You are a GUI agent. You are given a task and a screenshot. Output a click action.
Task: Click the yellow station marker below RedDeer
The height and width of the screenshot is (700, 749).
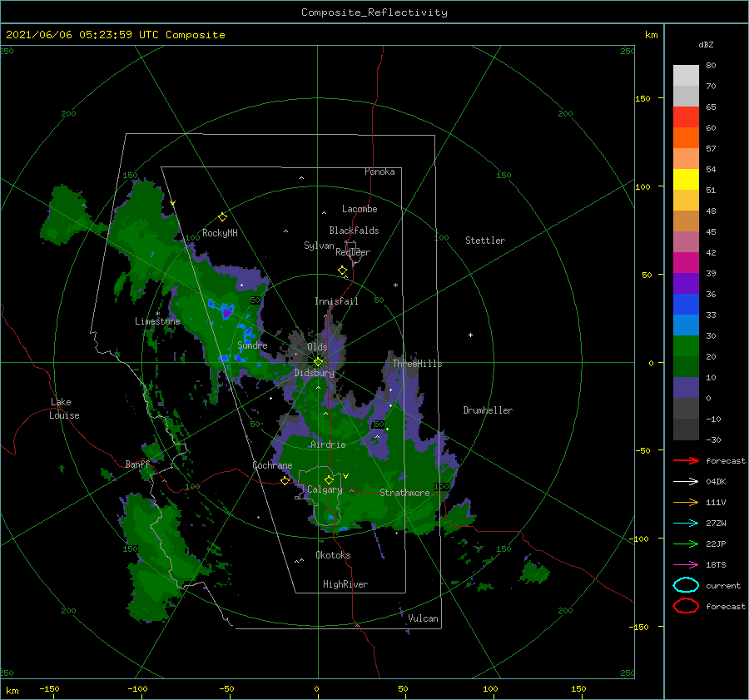tap(343, 271)
